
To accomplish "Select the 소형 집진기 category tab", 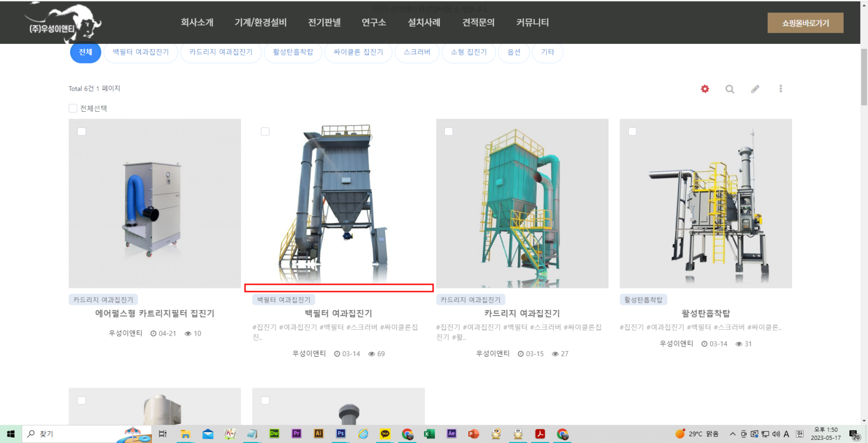I will (469, 53).
